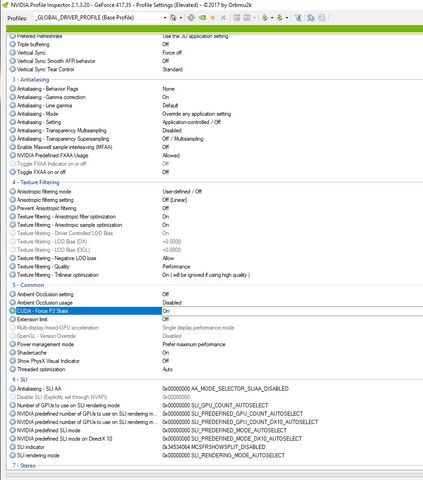Expand the arrow beside the home profiles icon
Viewport: 423px width, 480px height.
(181, 18)
